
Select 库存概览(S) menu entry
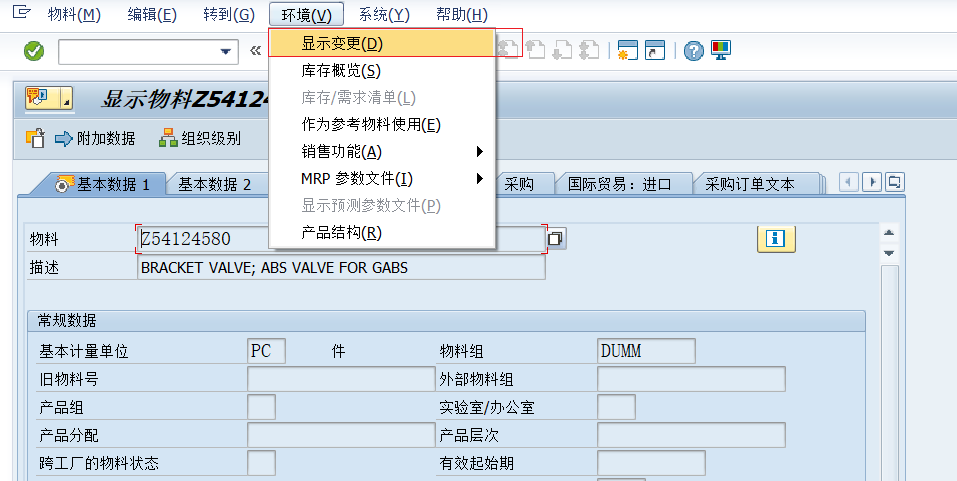click(381, 71)
